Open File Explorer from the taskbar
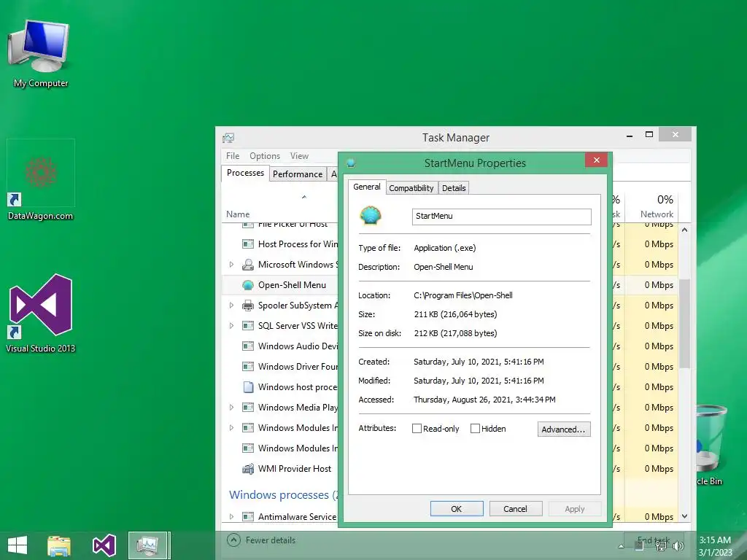This screenshot has height=560, width=747. (59, 545)
